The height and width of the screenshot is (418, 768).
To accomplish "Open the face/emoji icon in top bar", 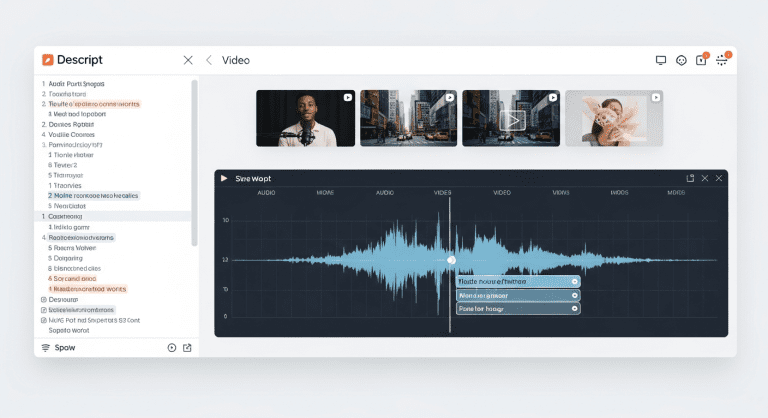I will click(x=682, y=60).
